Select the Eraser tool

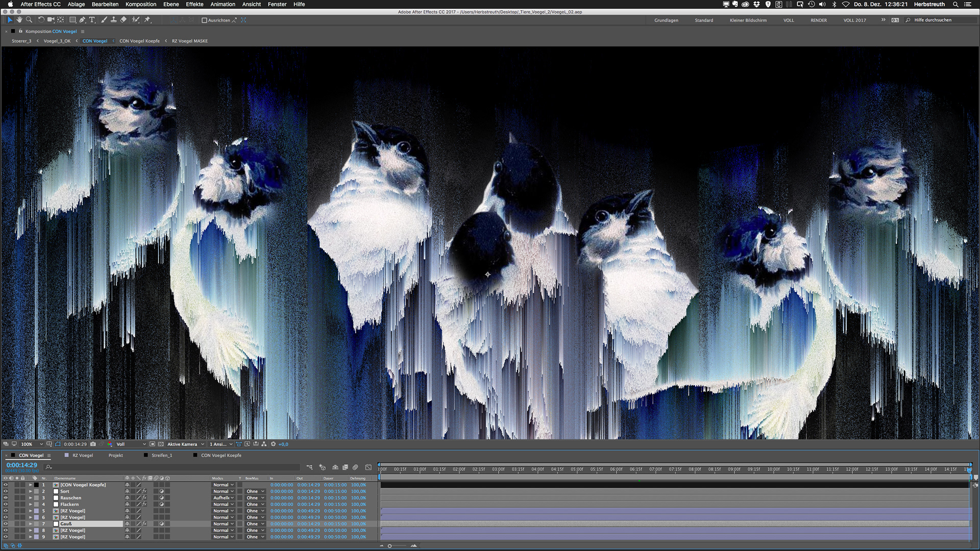[x=124, y=20]
